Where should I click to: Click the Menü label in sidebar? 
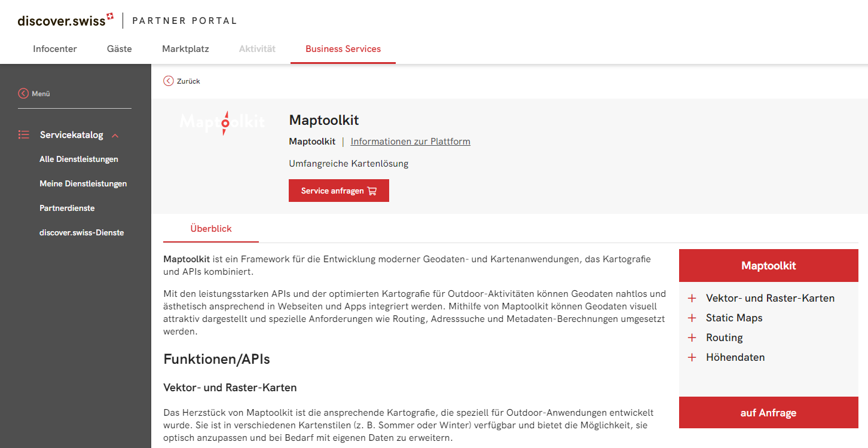tap(41, 94)
